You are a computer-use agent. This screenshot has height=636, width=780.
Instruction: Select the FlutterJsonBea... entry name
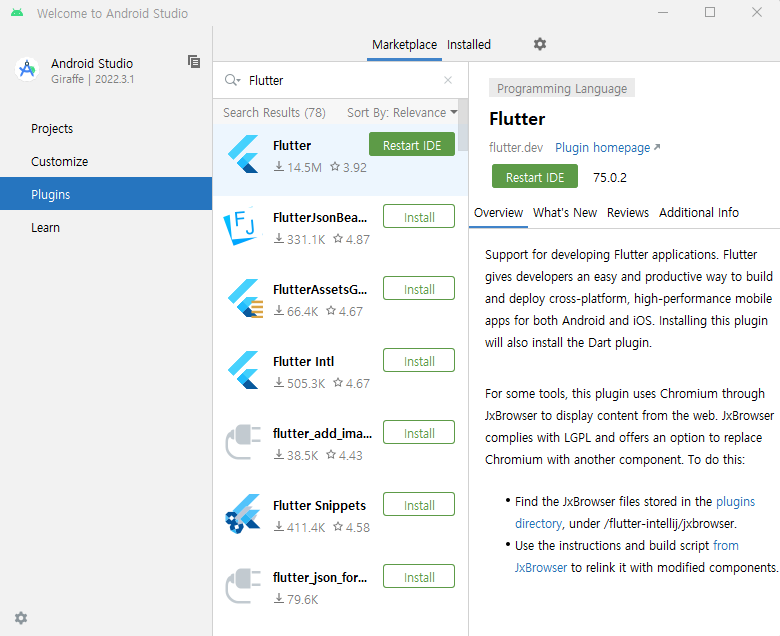pos(320,217)
